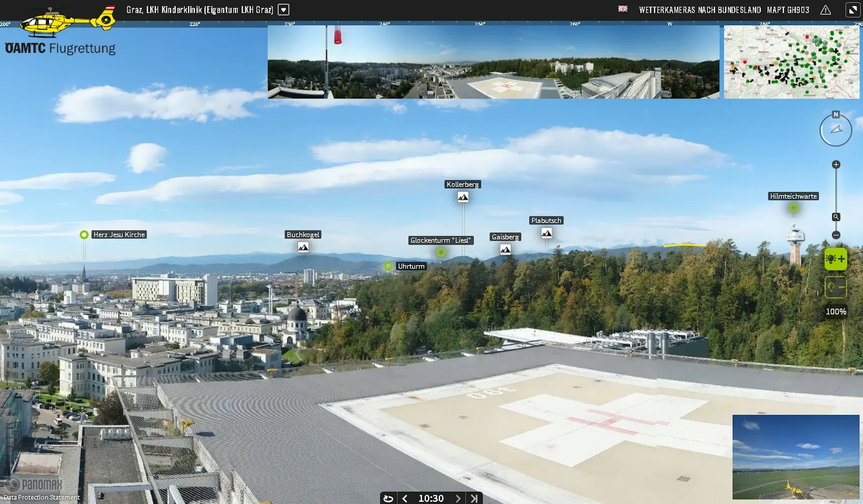This screenshot has height=504, width=863.
Task: Zoom in with the plus button
Action: [x=836, y=165]
